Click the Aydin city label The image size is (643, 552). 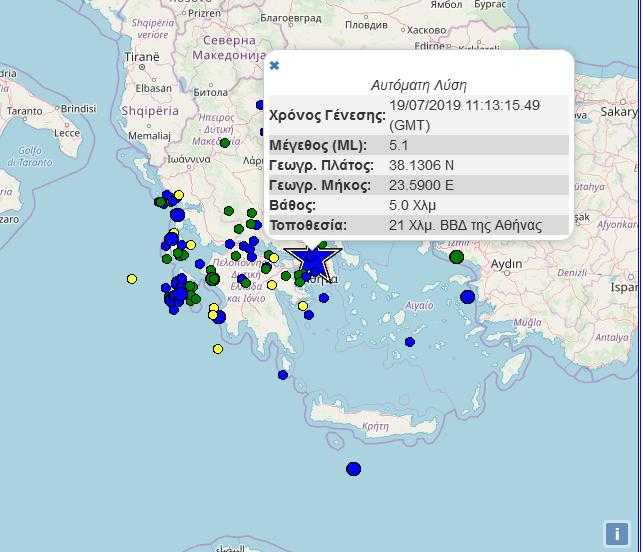pos(506,264)
